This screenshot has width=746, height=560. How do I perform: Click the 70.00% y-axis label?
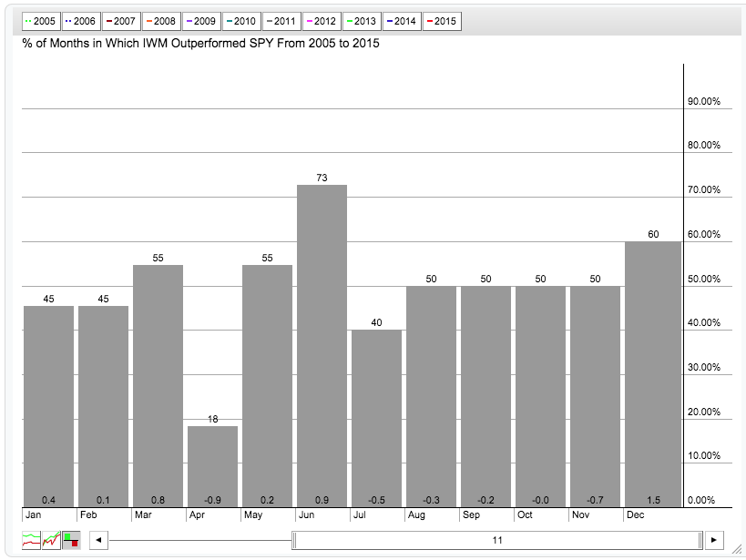[704, 189]
